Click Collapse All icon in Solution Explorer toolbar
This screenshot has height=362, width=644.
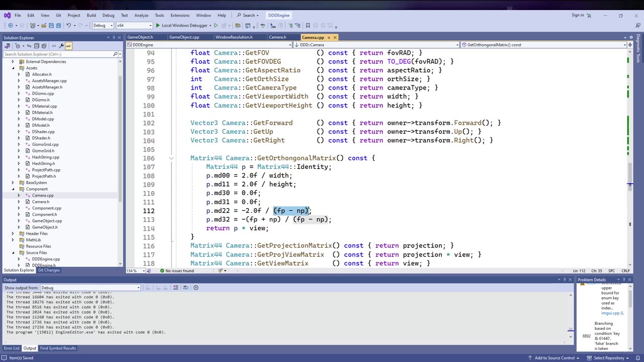36,46
